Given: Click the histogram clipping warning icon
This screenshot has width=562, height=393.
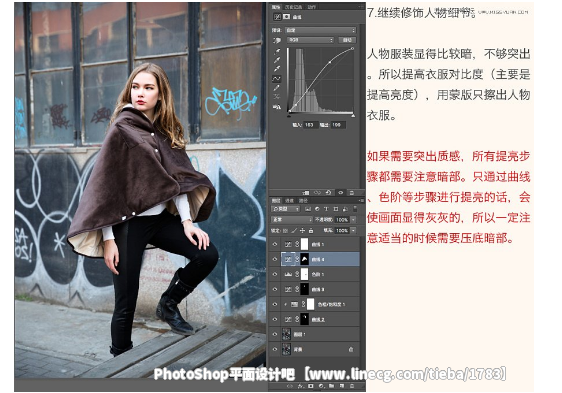Looking at the screenshot, I should [x=277, y=106].
